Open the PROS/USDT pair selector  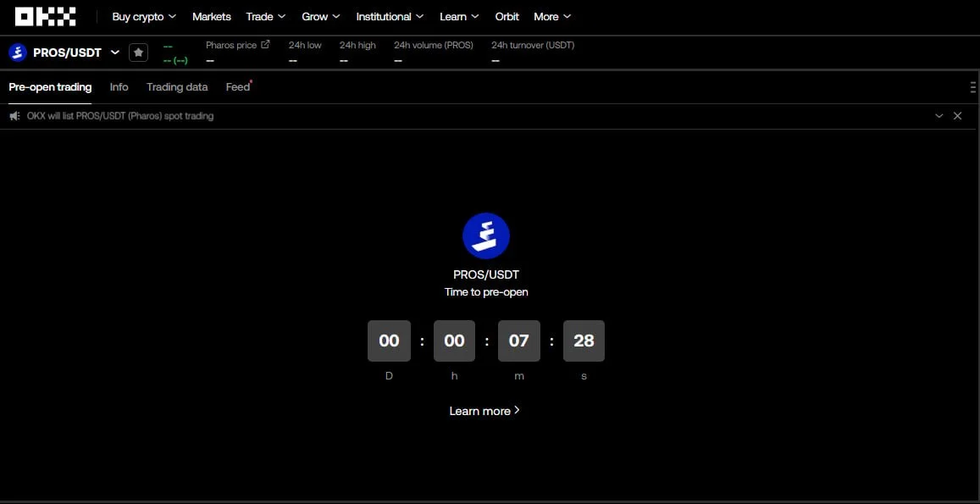[x=75, y=53]
